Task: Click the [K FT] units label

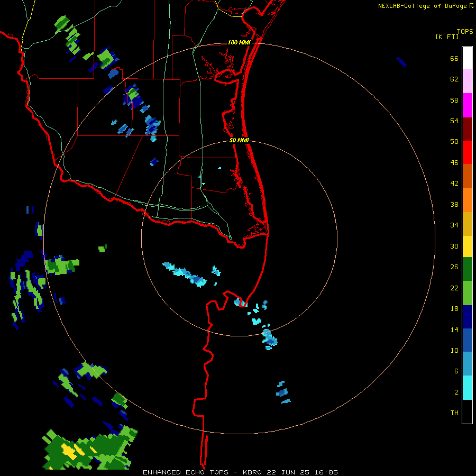Action: [447, 37]
